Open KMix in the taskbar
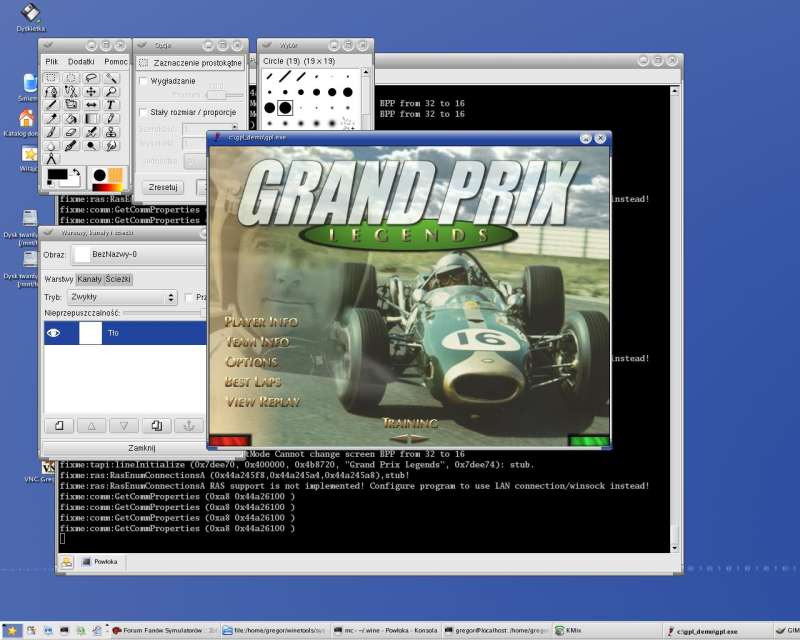Image resolution: width=800 pixels, height=640 pixels. (x=605, y=631)
